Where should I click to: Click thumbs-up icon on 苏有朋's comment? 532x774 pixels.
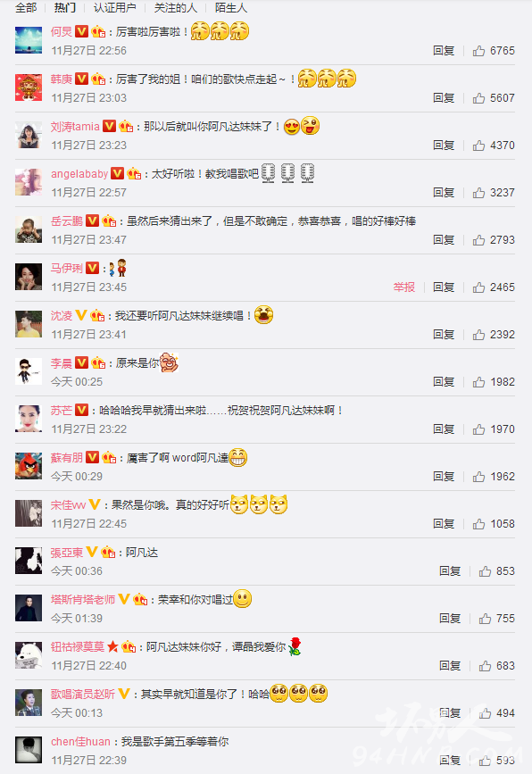coord(478,477)
